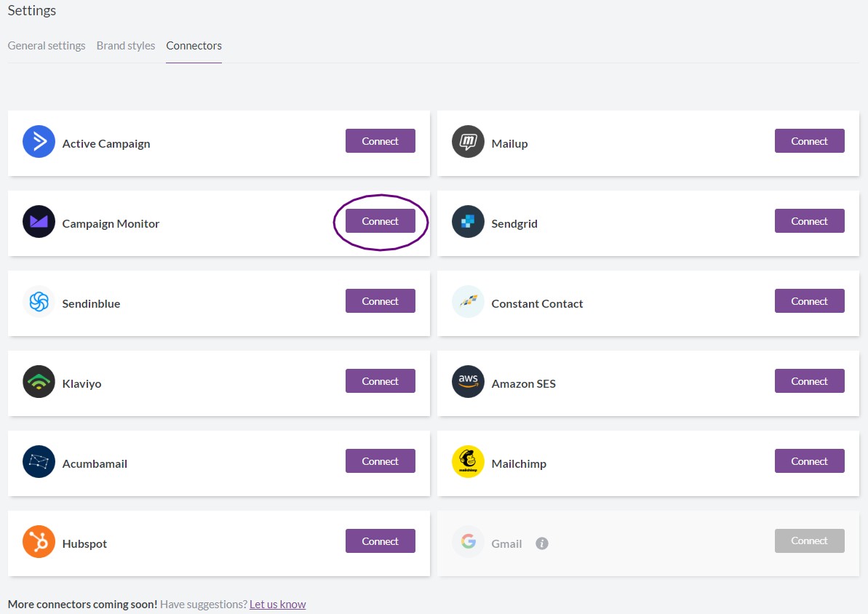
Task: Click the "Have suggestions?" text
Action: pos(204,604)
